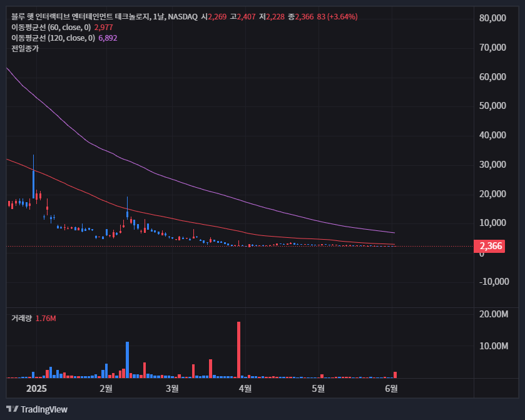Click the 20,000 price axis label
Image resolution: width=525 pixels, height=420 pixels.
492,193
